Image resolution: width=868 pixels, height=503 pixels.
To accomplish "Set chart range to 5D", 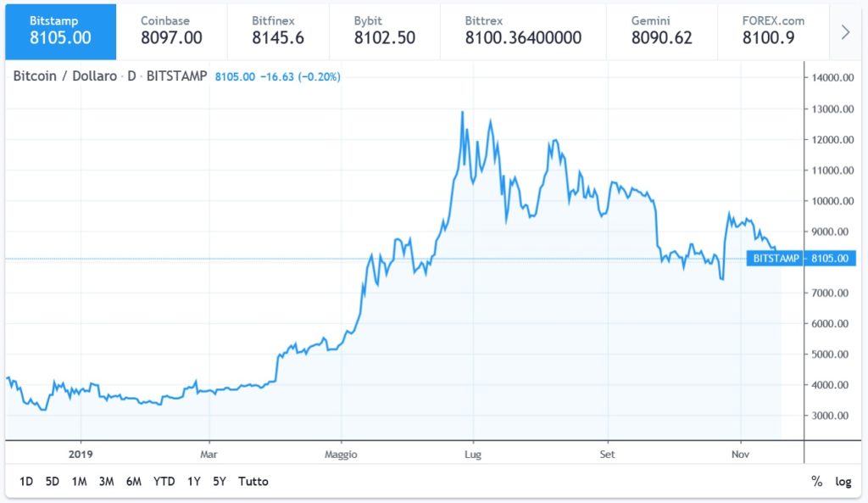I will tap(53, 481).
